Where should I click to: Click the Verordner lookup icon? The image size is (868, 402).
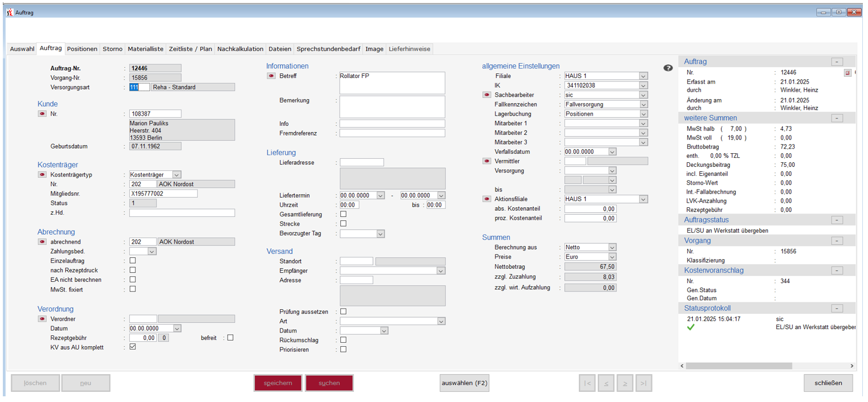pos(43,319)
